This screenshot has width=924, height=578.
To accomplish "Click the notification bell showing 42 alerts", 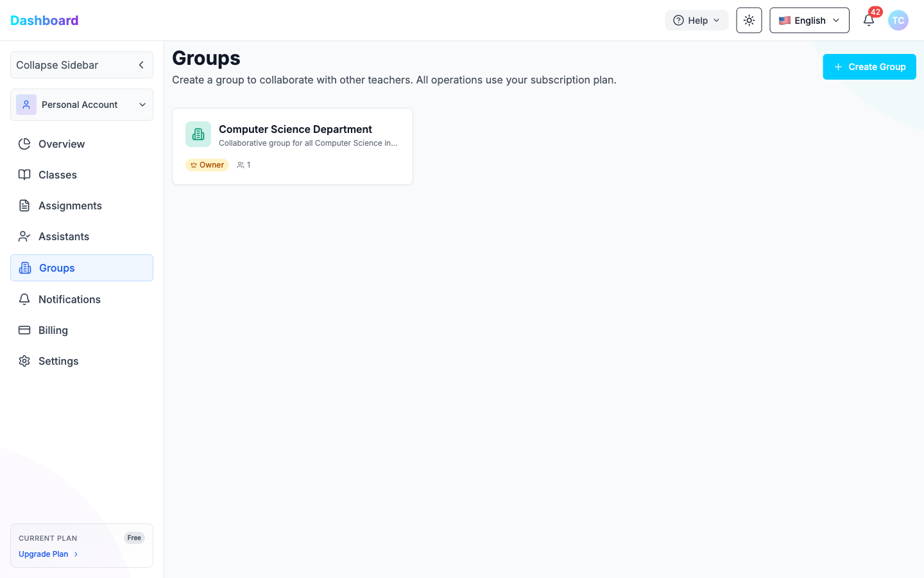I will tap(869, 20).
